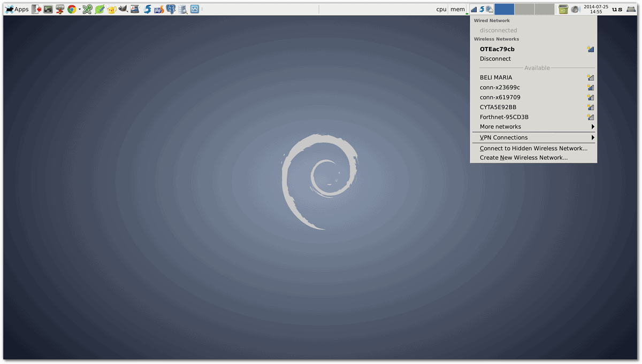Launch GIMP from the taskbar

[122, 9]
